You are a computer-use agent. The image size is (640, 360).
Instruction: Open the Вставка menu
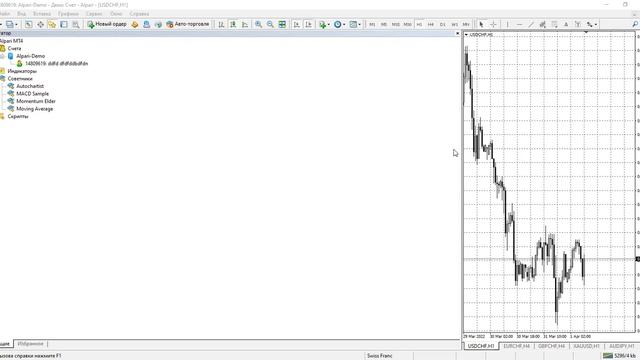42,14
